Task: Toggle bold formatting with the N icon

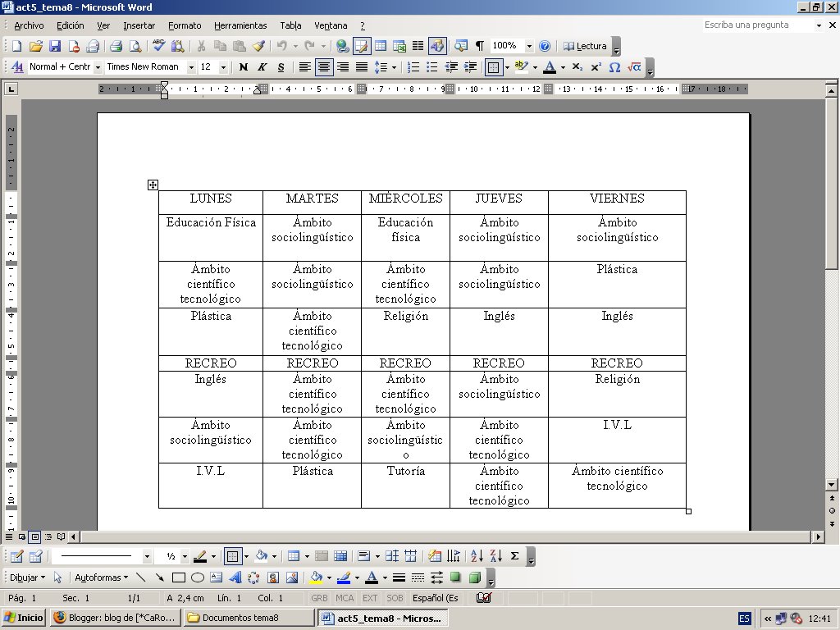Action: 243,66
